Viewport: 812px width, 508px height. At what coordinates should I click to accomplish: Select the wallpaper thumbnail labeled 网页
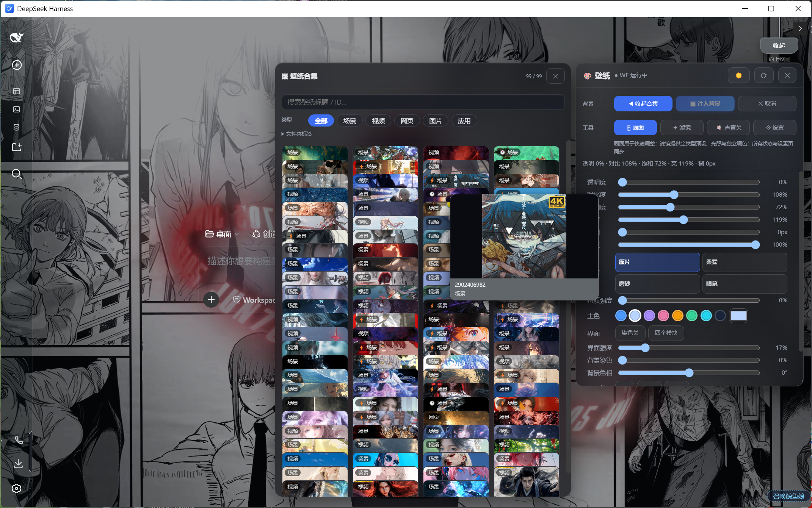[x=456, y=418]
